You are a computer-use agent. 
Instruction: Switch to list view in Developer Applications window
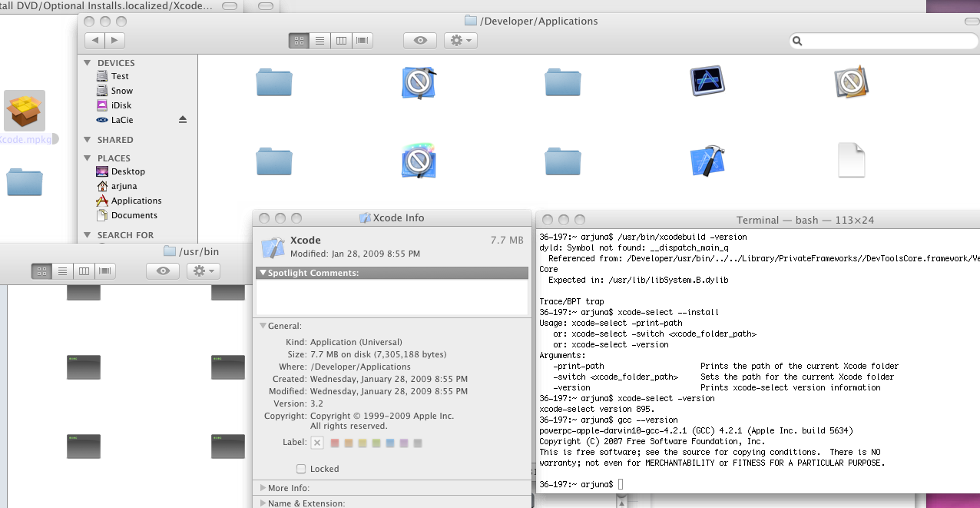[x=320, y=41]
